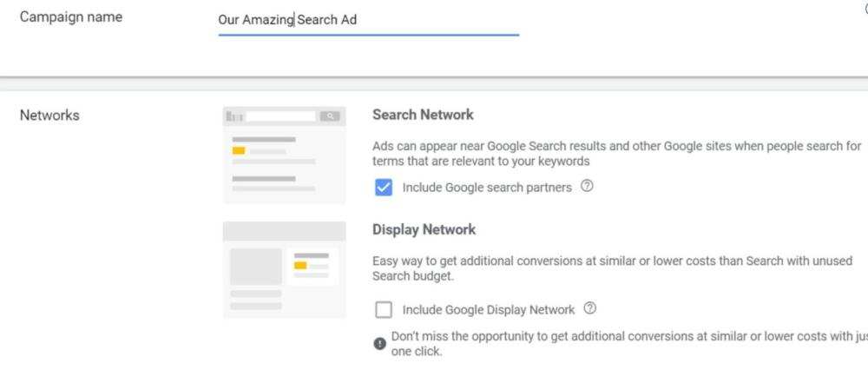Select the Search Network preview thumbnail
Image resolution: width=868 pixels, height=383 pixels.
tap(284, 155)
